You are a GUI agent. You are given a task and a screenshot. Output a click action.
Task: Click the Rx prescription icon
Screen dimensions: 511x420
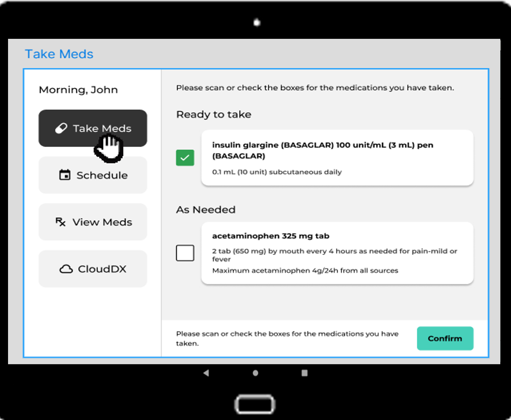click(61, 222)
